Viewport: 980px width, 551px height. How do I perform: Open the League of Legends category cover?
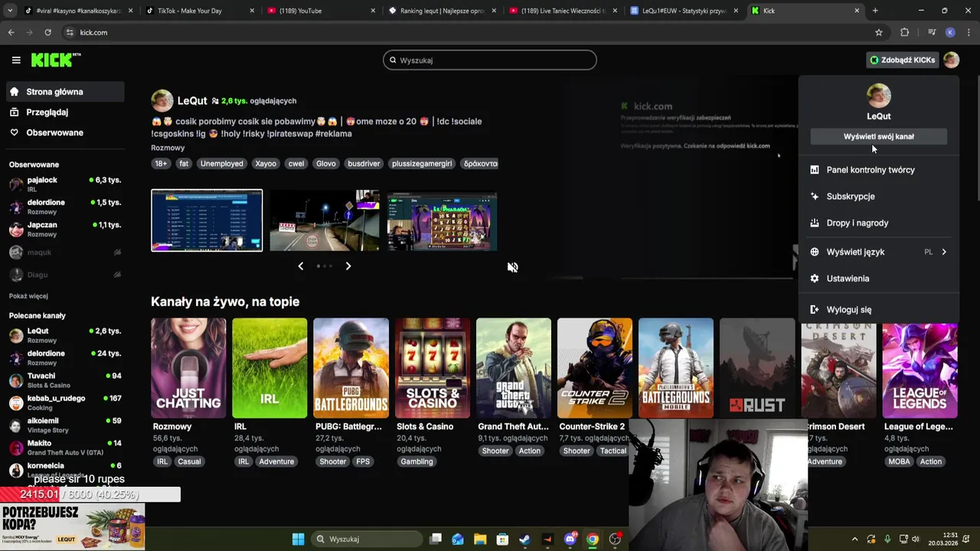click(x=920, y=368)
